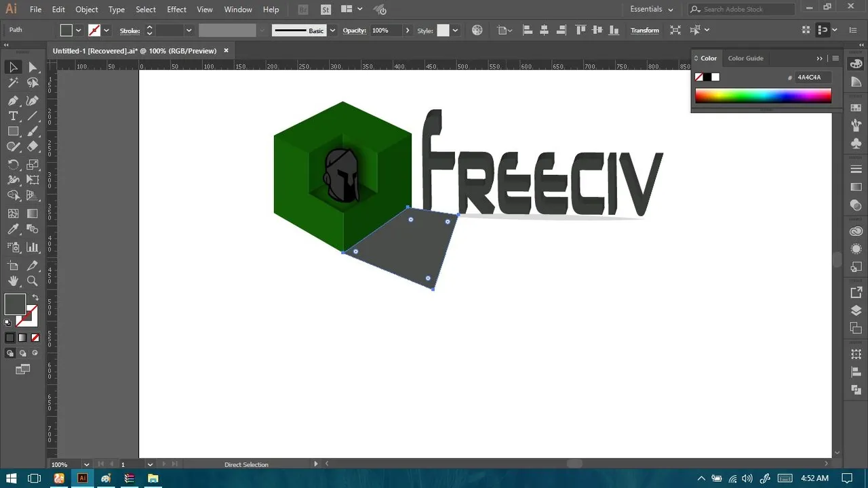Image resolution: width=868 pixels, height=488 pixels.
Task: Select the Scale tool
Action: [33, 165]
